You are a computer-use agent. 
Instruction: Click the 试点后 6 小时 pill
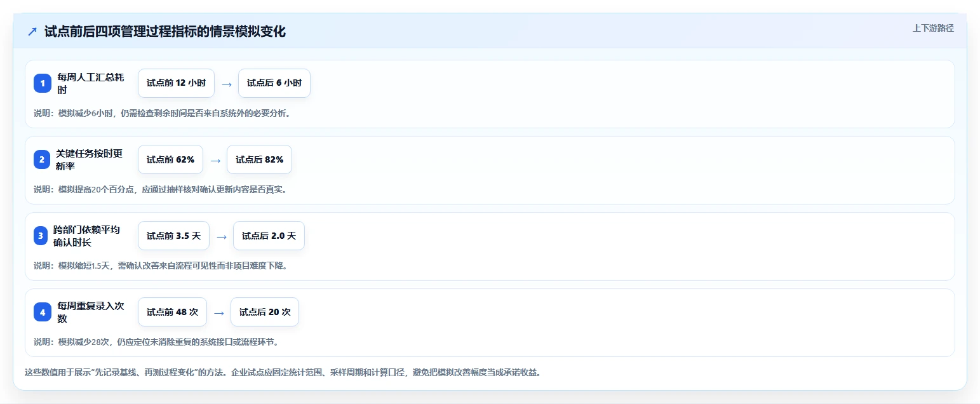(274, 83)
